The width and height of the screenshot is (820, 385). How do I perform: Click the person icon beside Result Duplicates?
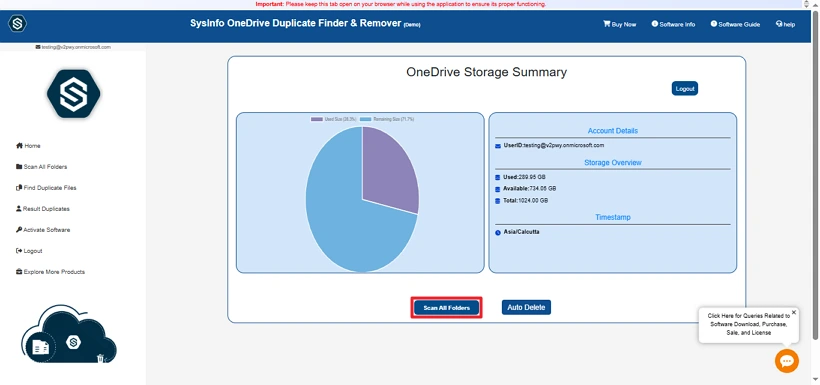tap(19, 209)
